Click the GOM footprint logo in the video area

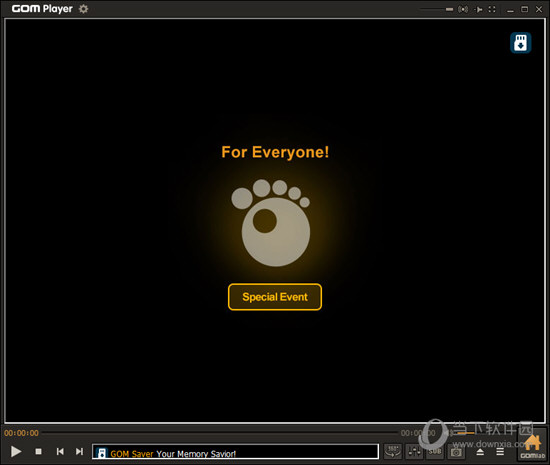[270, 223]
